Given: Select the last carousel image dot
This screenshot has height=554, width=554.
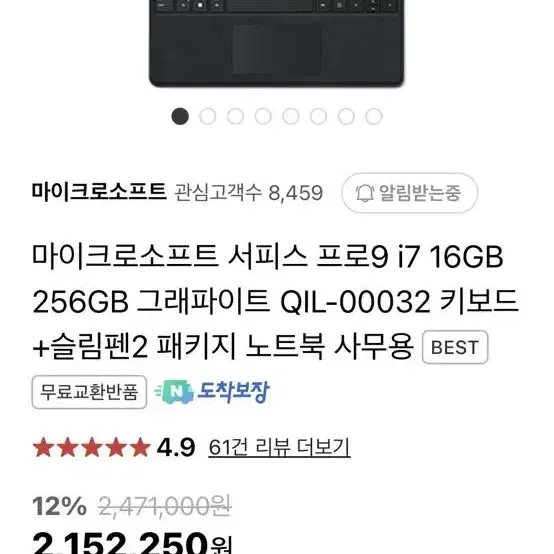Looking at the screenshot, I should tap(374, 116).
